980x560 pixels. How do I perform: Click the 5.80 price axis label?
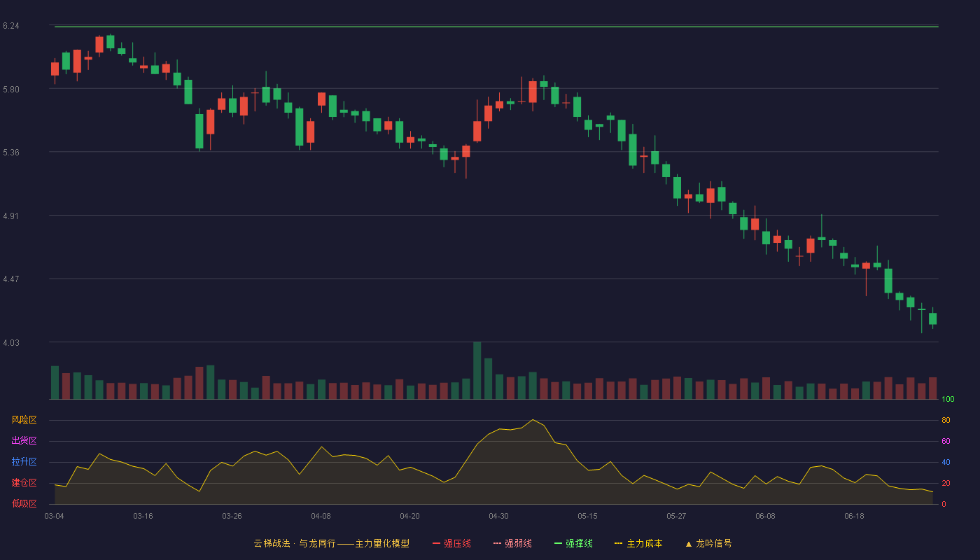tap(10, 90)
